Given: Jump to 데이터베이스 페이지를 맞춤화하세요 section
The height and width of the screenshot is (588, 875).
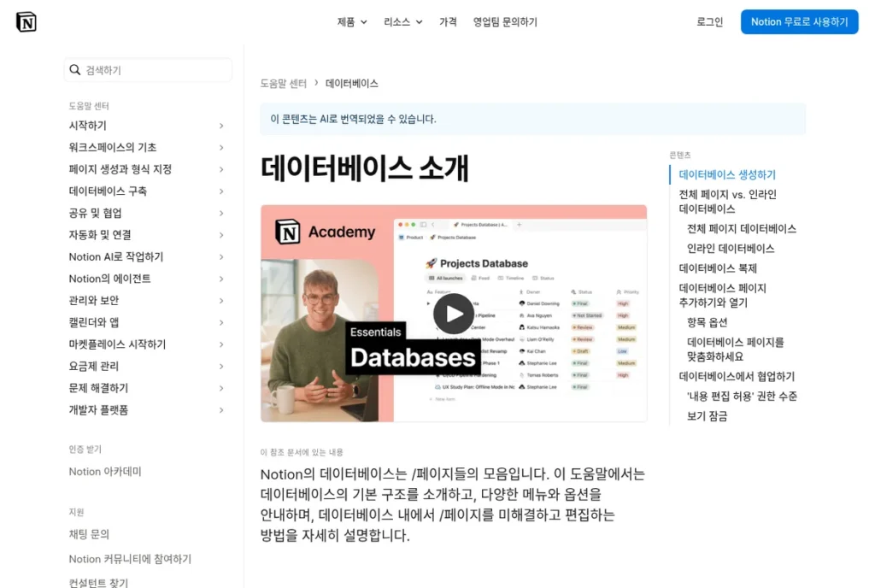Looking at the screenshot, I should click(736, 350).
